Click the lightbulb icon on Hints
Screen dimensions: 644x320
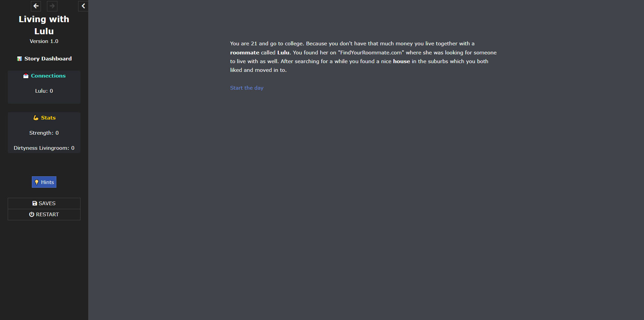[x=37, y=182]
